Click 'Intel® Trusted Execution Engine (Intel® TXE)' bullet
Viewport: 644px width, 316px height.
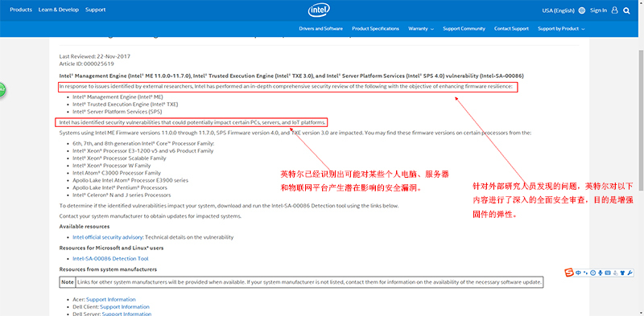tap(126, 105)
